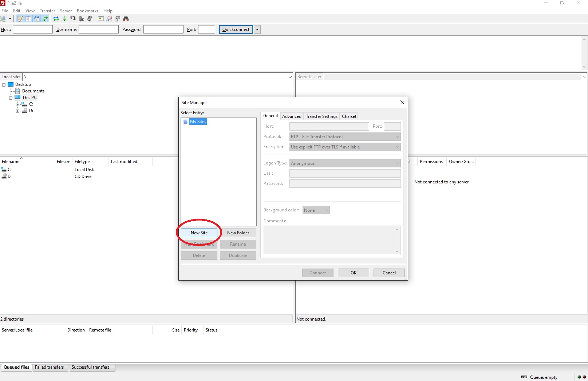Select the My Sites entry
This screenshot has height=381, width=588.
pyautogui.click(x=198, y=122)
